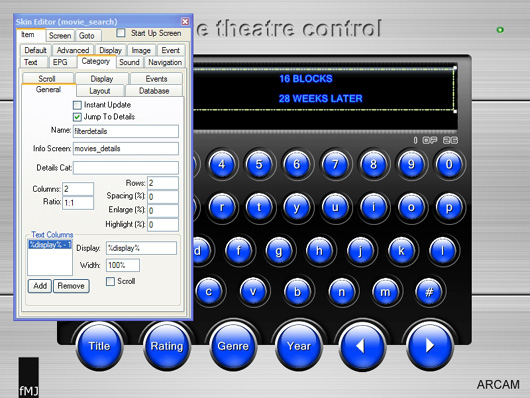
Task: Select the 28 WEEKS LATER list entry
Action: click(x=320, y=98)
